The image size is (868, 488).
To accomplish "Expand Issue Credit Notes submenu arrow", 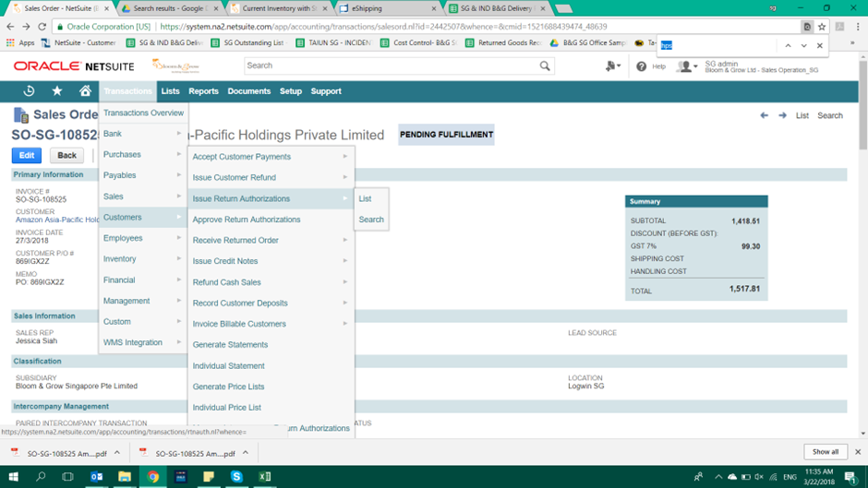I will click(x=344, y=260).
